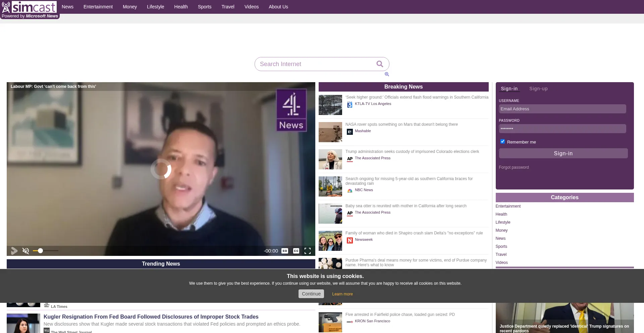The height and width of the screenshot is (333, 644).
Task: Click into the Email Address username field
Action: (562, 109)
